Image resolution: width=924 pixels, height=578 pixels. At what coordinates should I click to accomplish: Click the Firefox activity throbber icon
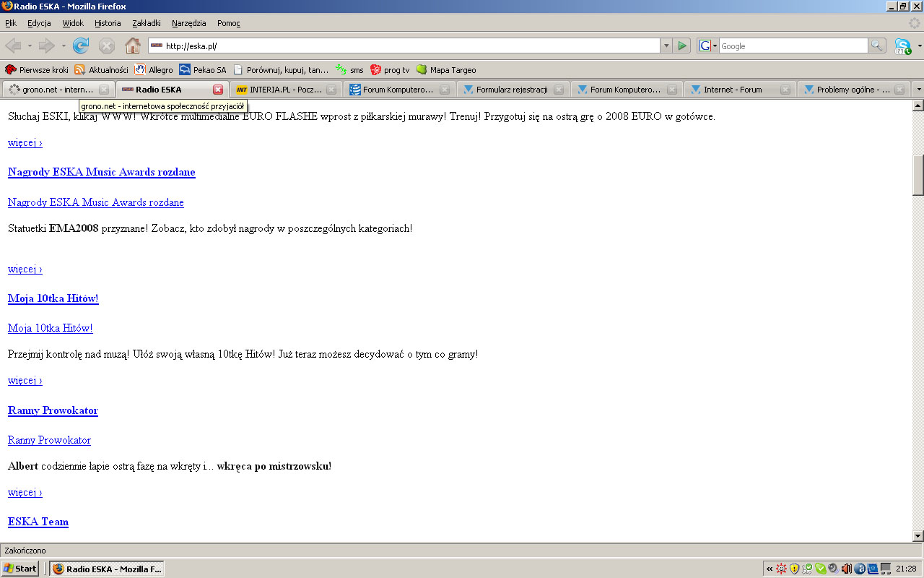(x=915, y=23)
